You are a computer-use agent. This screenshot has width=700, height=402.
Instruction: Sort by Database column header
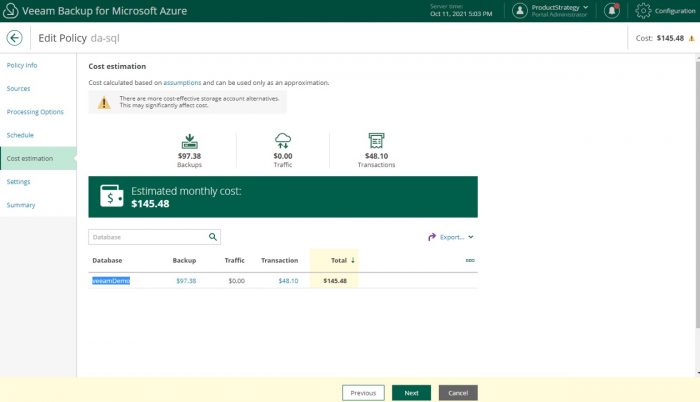pos(107,260)
